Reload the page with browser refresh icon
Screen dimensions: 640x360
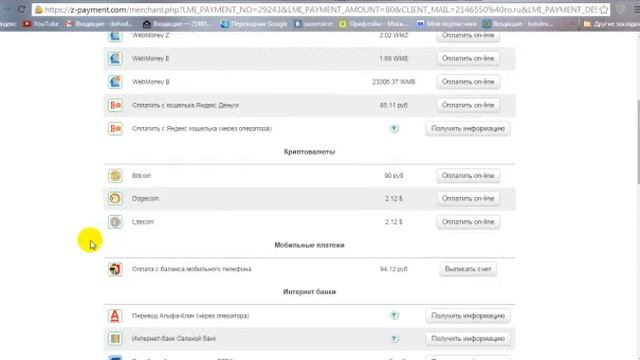tap(22, 9)
